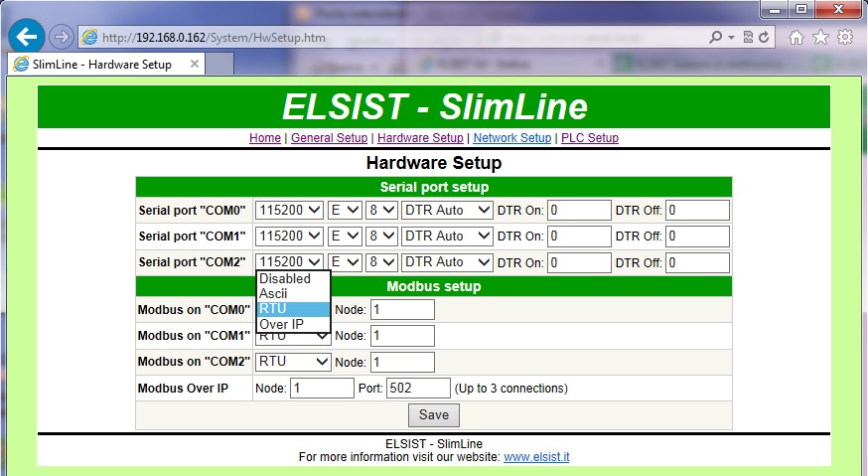Image resolution: width=868 pixels, height=476 pixels.
Task: Open the General Setup link
Action: (329, 138)
